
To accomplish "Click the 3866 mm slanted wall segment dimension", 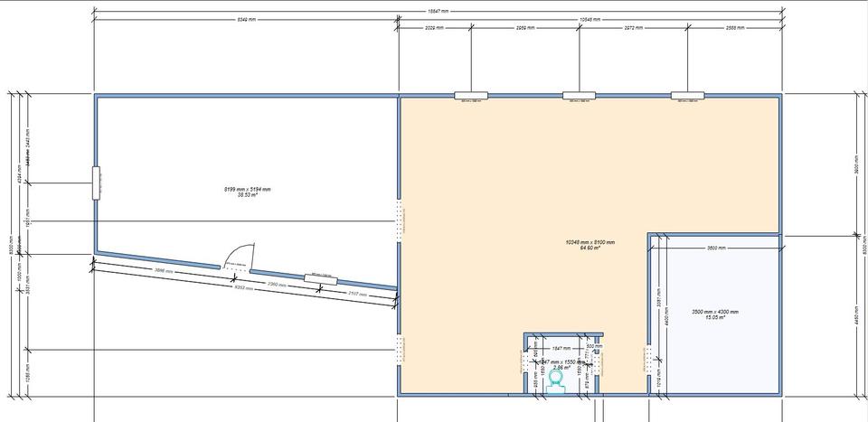I will click(x=165, y=270).
